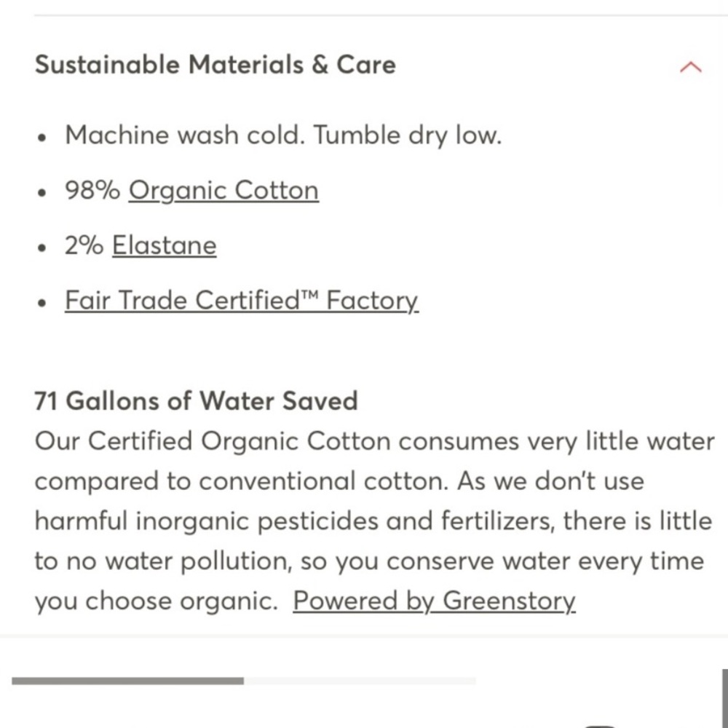The height and width of the screenshot is (728, 728).
Task: Click the divider line above section heading
Action: click(381, 15)
